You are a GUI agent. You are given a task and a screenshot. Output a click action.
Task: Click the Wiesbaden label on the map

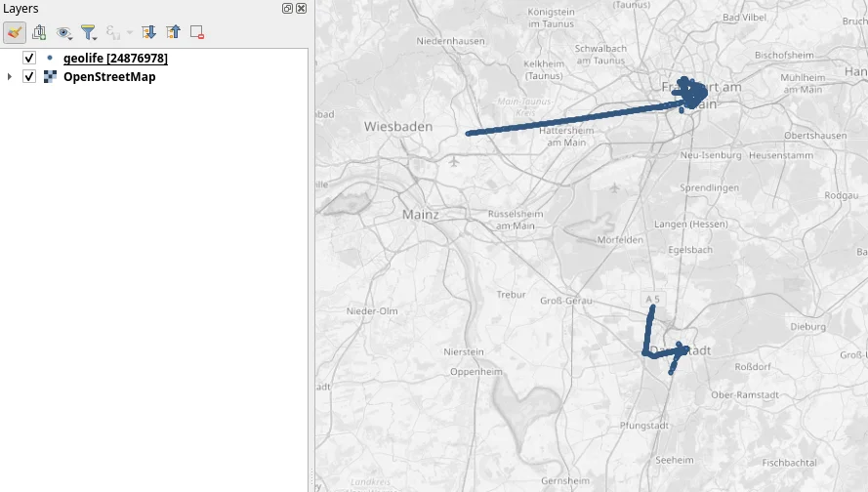point(397,127)
